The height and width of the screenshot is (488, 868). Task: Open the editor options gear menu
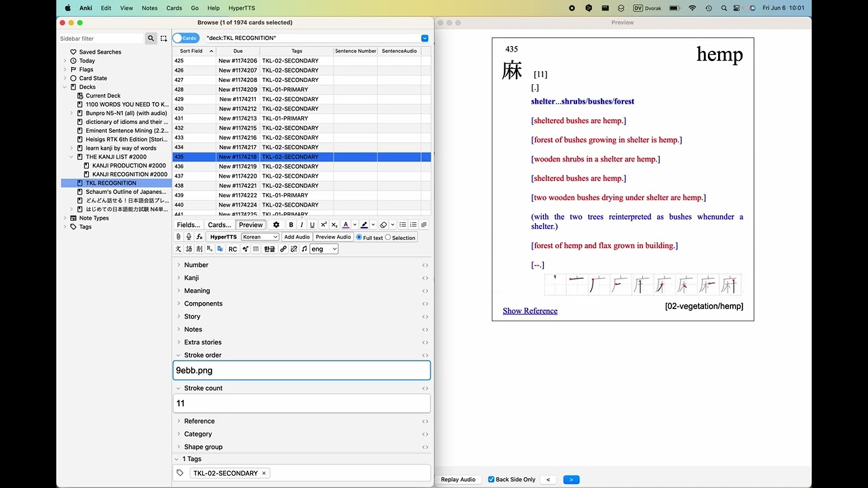point(276,225)
